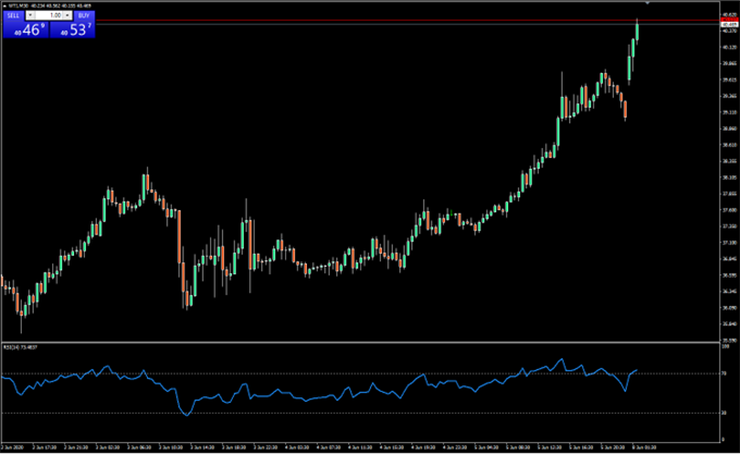740x454 pixels.
Task: Click the buy price tile 40.53
Action: (72, 31)
